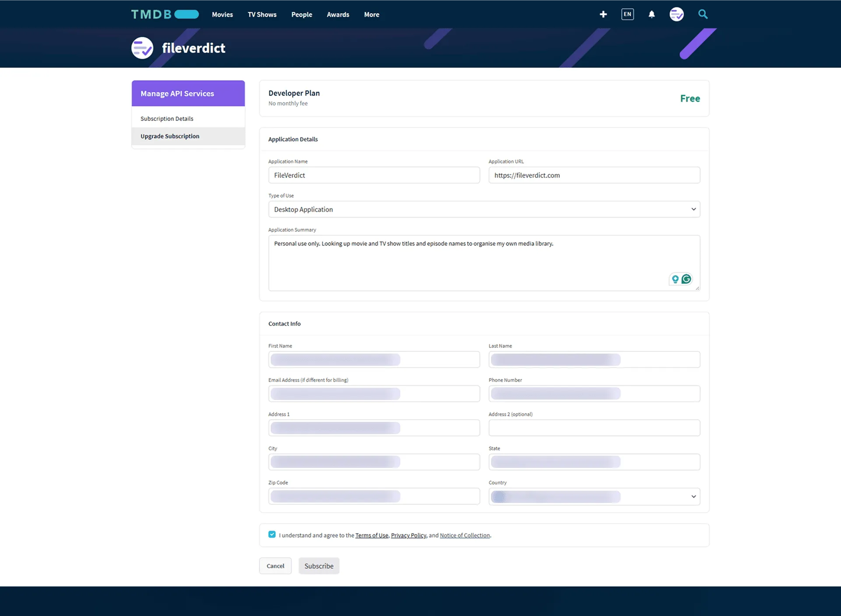Click the City field
This screenshot has height=616, width=841.
[374, 462]
